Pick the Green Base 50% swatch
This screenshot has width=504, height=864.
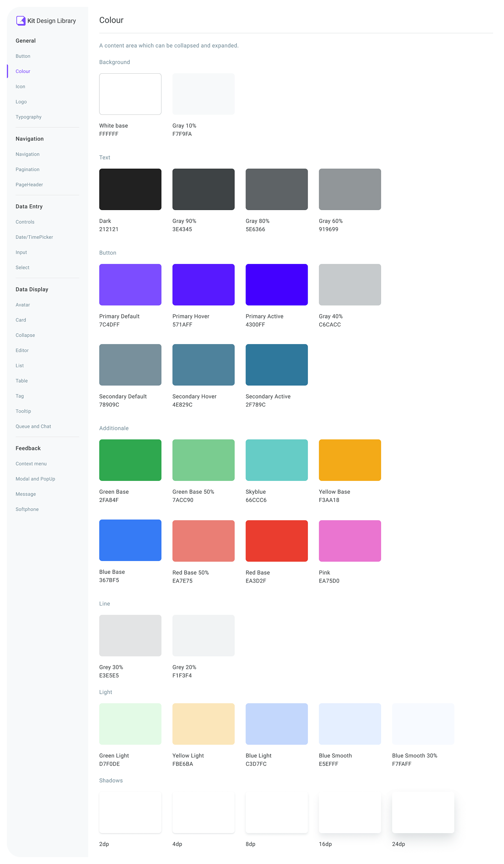(204, 460)
